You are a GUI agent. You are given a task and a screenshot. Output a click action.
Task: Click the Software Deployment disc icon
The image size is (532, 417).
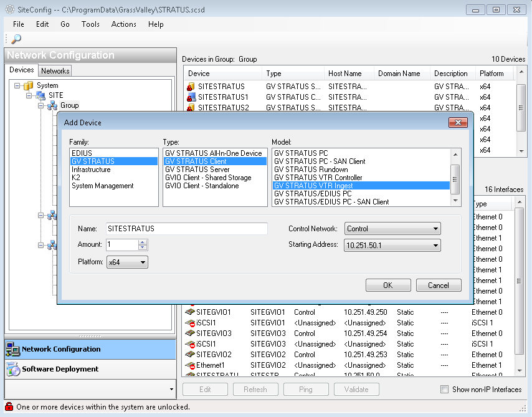click(13, 369)
